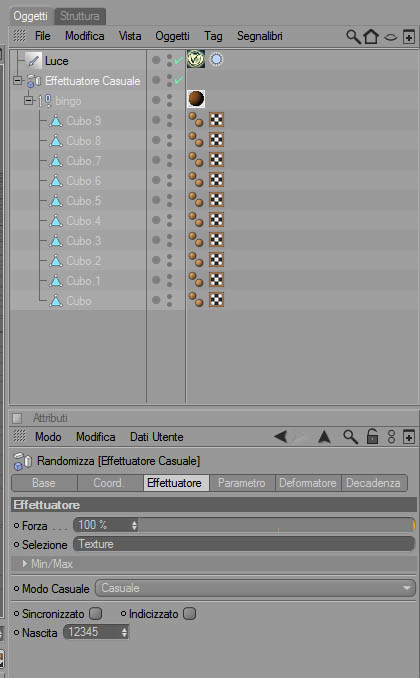Image resolution: width=420 pixels, height=678 pixels.
Task: Click the new window icon in Attributes toolbar
Action: (x=409, y=437)
